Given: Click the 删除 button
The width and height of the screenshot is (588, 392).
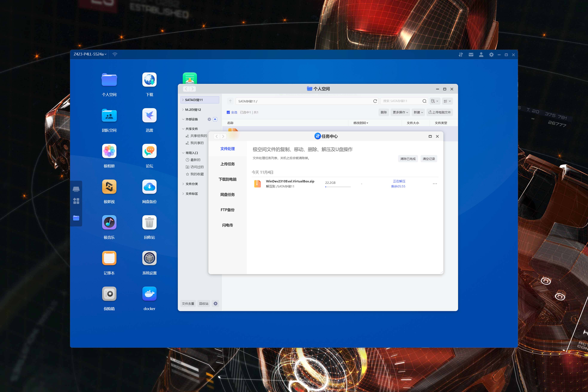Looking at the screenshot, I should 383,112.
